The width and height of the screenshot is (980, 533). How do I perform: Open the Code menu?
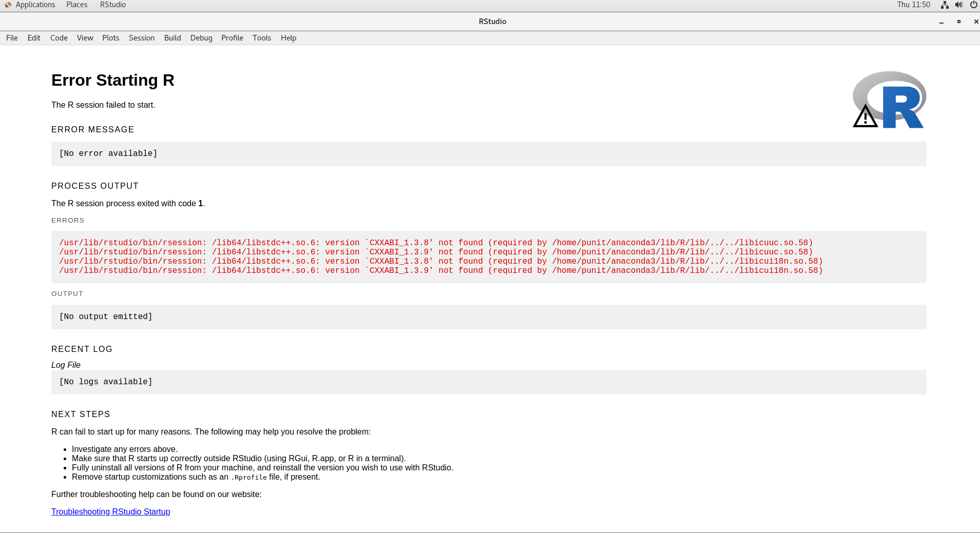59,37
